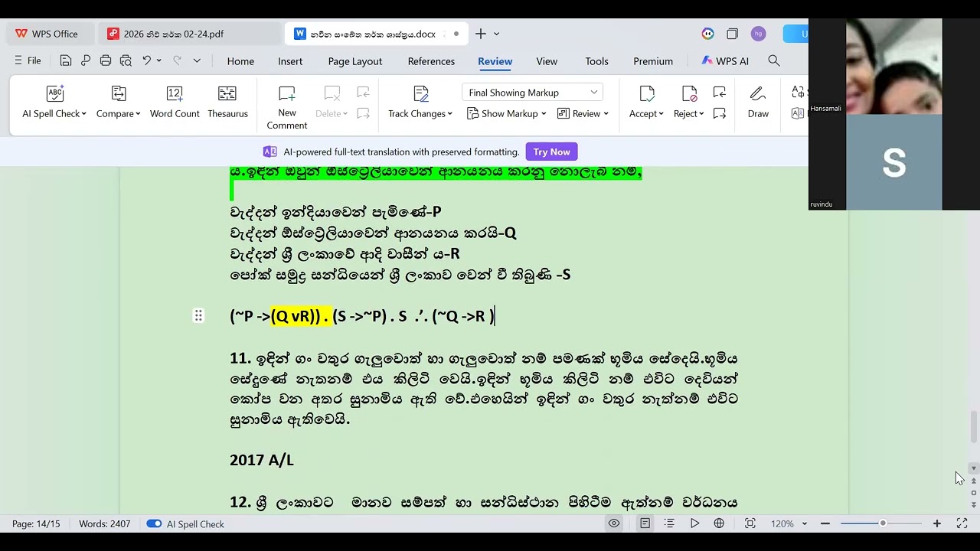Open the Insert ribbon tab
This screenshot has width=980, height=551.
point(290,61)
